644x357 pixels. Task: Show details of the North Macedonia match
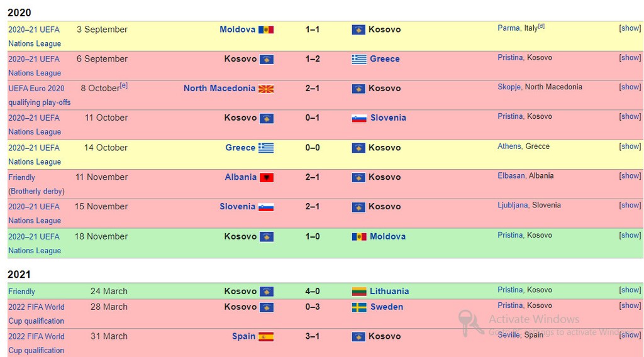(630, 87)
